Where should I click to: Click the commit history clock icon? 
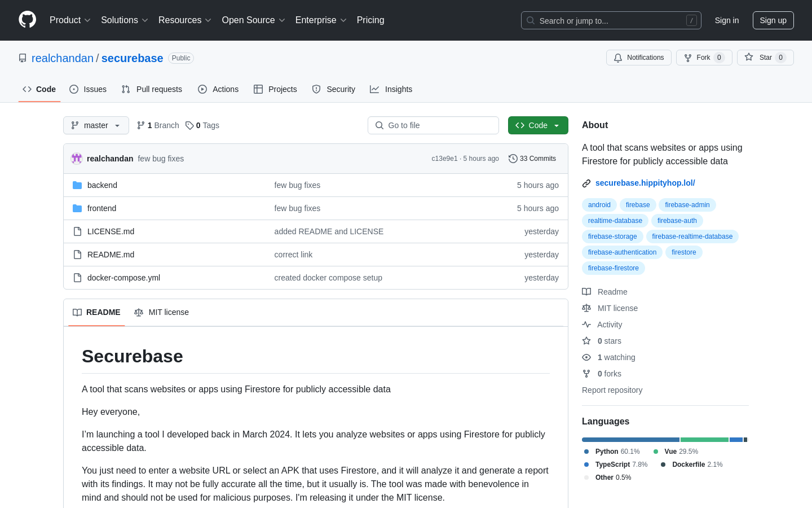513,159
